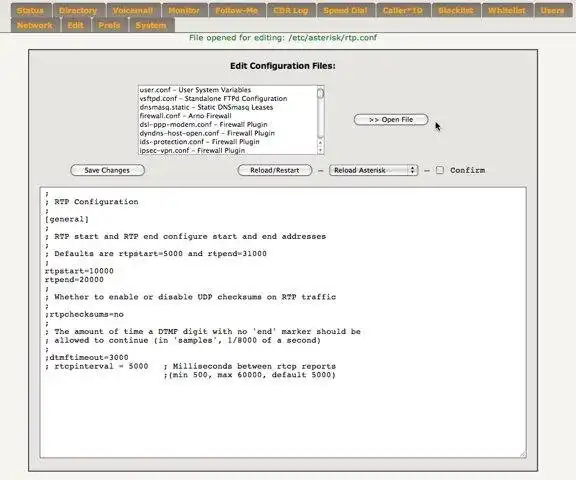Select ids-protection.conf Firewall Plugin entry
The height and width of the screenshot is (480, 576).
(x=227, y=142)
